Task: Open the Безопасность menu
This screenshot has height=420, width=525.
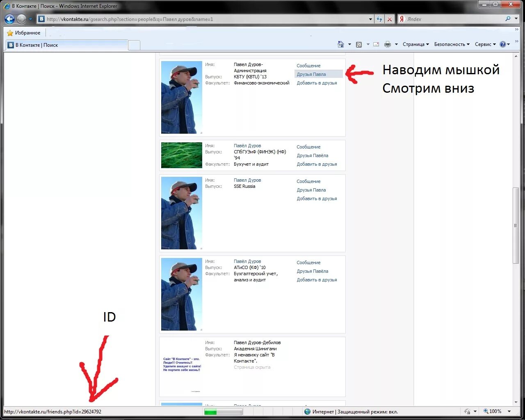Action: tap(452, 44)
